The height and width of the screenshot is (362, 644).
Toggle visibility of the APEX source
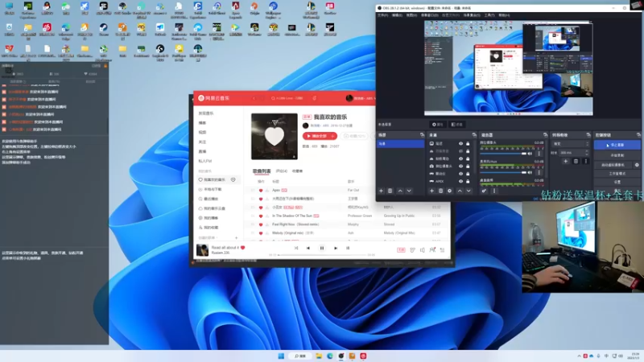[460, 182]
